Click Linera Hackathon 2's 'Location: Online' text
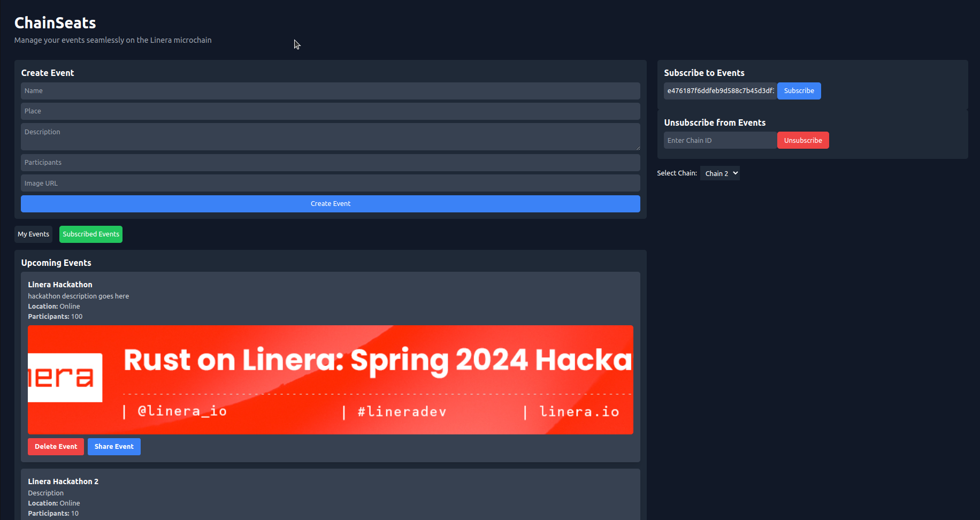980x520 pixels. point(54,503)
